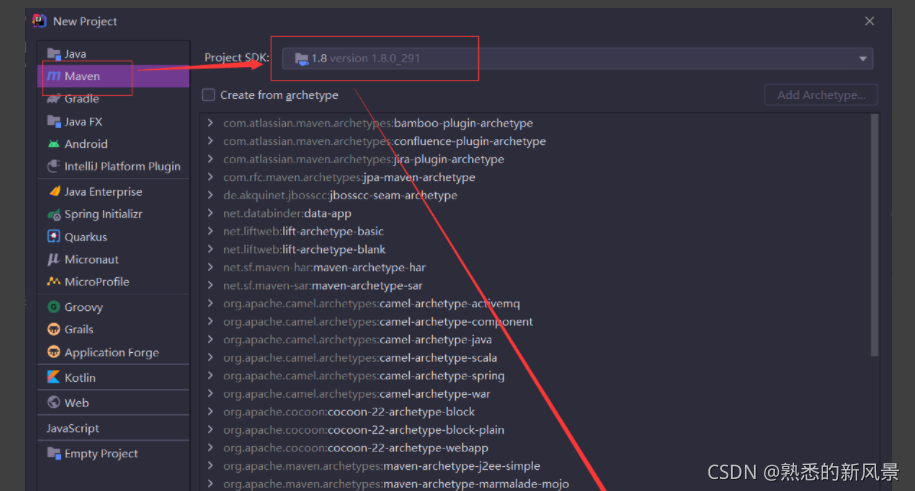Select camel-archetype-component row
Image resolution: width=915 pixels, height=491 pixels.
coord(534,322)
